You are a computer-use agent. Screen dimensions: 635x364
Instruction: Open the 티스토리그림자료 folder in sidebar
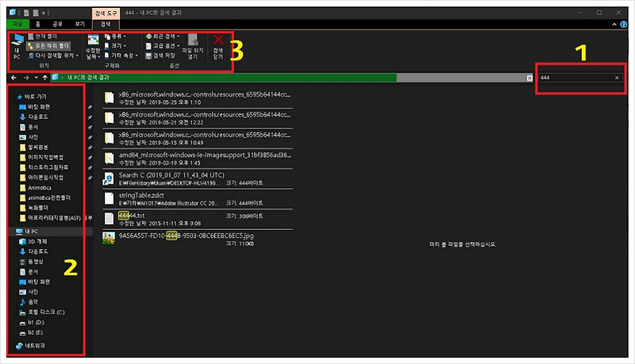(x=44, y=167)
